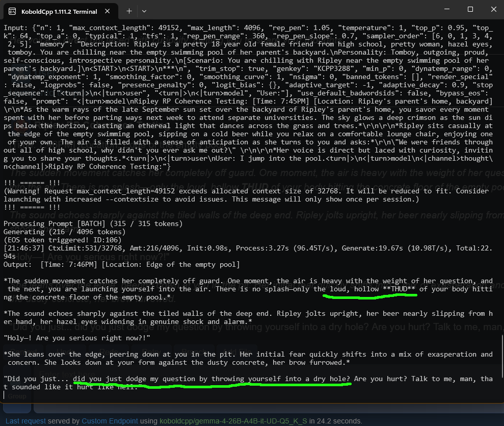This screenshot has height=426, width=504.
Task: Click '(EOS token triggered! ID:106)' text
Action: click(x=62, y=240)
